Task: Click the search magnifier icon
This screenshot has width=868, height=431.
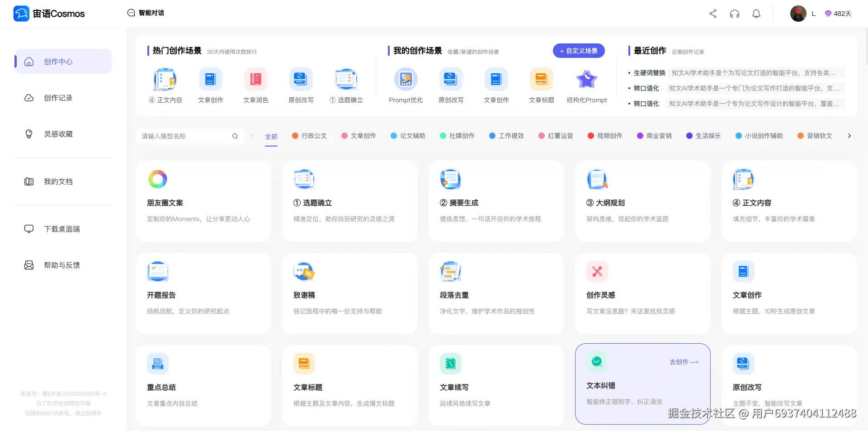Action: (235, 136)
